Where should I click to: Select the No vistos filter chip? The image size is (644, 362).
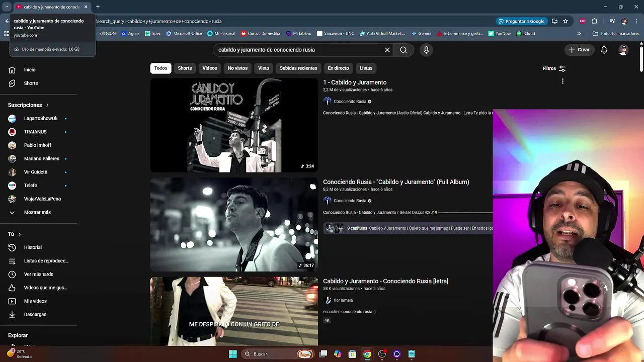coord(237,68)
